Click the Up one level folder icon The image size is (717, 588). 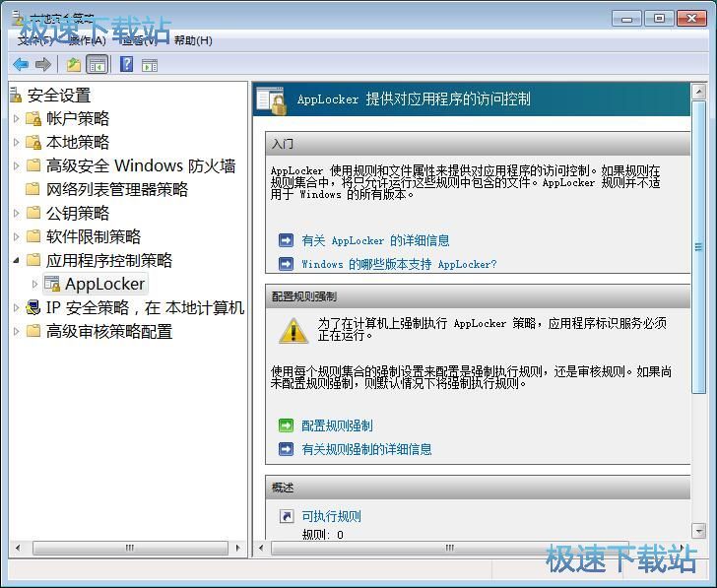pyautogui.click(x=74, y=65)
